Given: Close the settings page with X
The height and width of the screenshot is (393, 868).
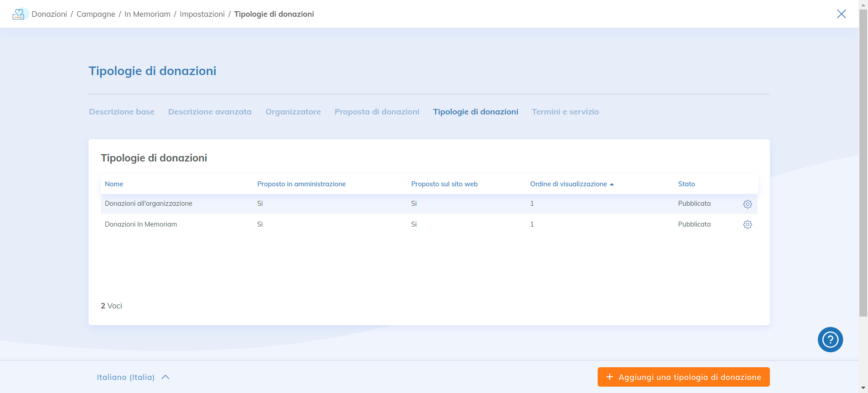Looking at the screenshot, I should [841, 14].
